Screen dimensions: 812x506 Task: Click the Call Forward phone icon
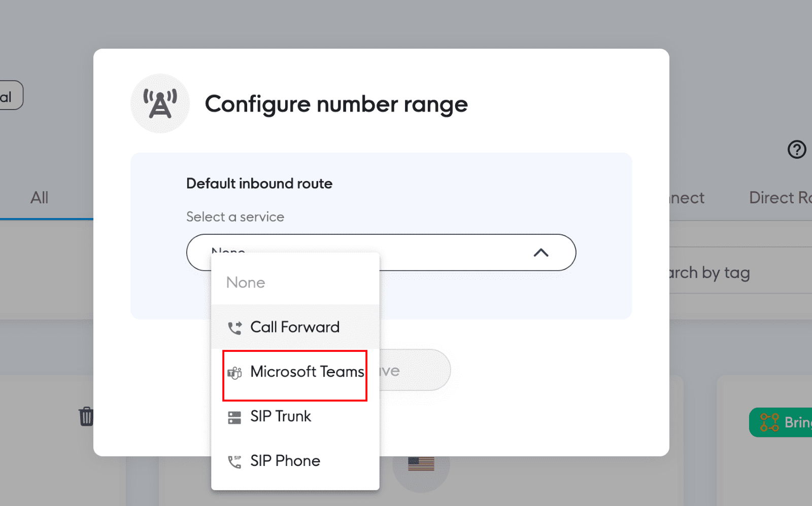(x=235, y=327)
